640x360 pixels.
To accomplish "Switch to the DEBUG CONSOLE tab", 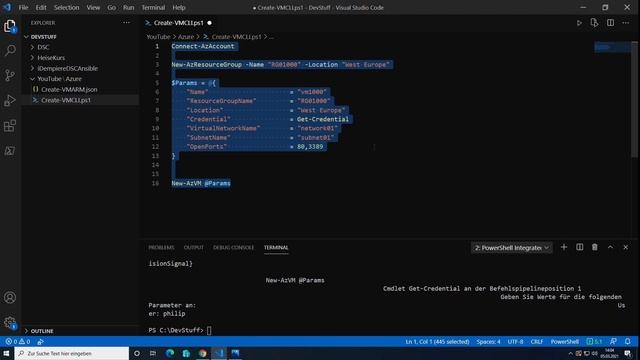I will point(233,247).
